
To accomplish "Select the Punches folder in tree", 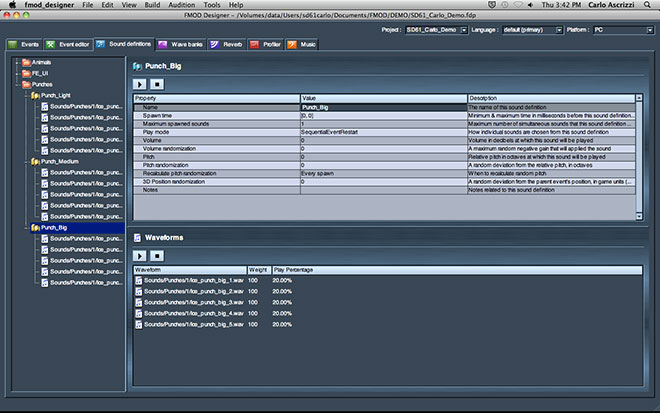I will pos(42,84).
